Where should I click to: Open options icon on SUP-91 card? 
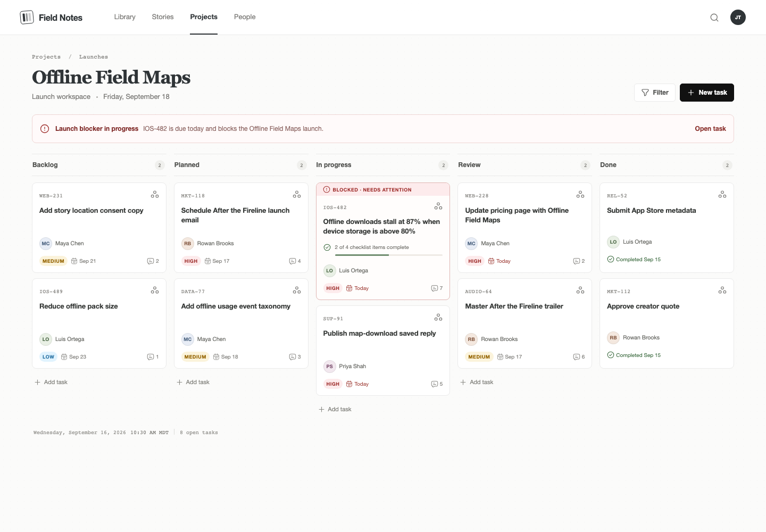pos(438,318)
